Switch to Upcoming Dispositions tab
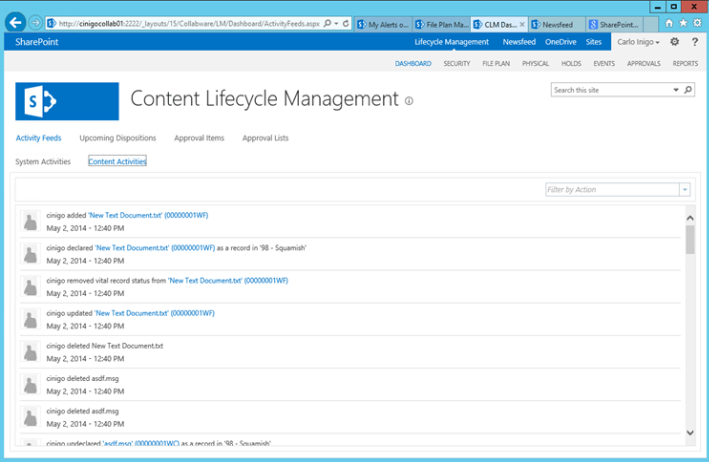This screenshot has width=709, height=462. tap(118, 138)
